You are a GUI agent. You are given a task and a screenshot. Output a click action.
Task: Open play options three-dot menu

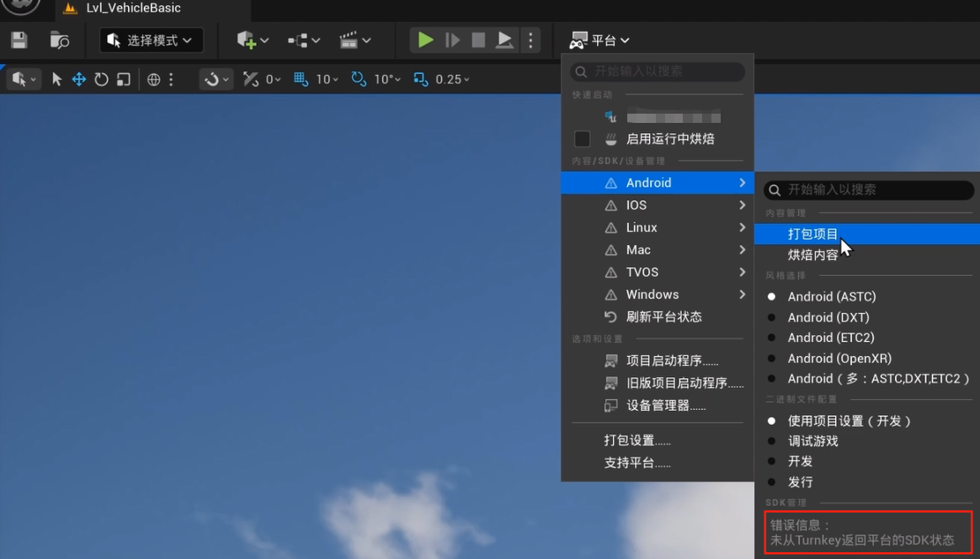coord(530,40)
